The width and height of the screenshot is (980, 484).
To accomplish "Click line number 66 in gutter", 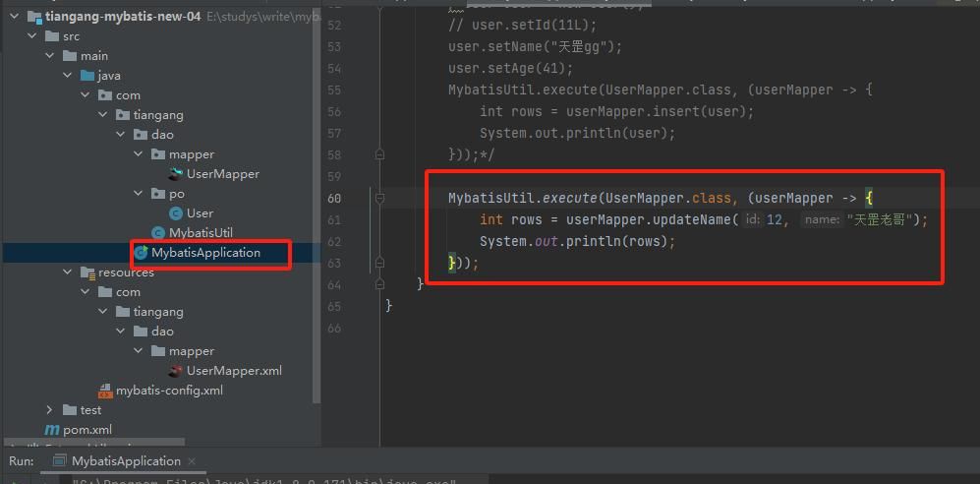I will click(334, 328).
